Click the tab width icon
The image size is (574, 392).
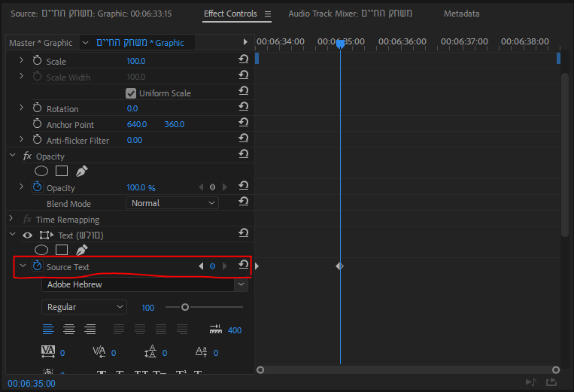tap(216, 329)
